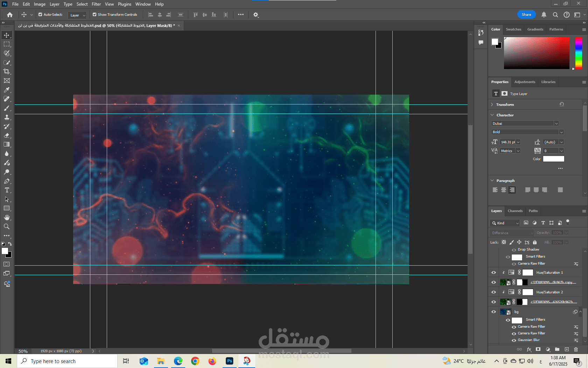Select the Frame tool
Screen dimensions: 588x368
coord(7,81)
